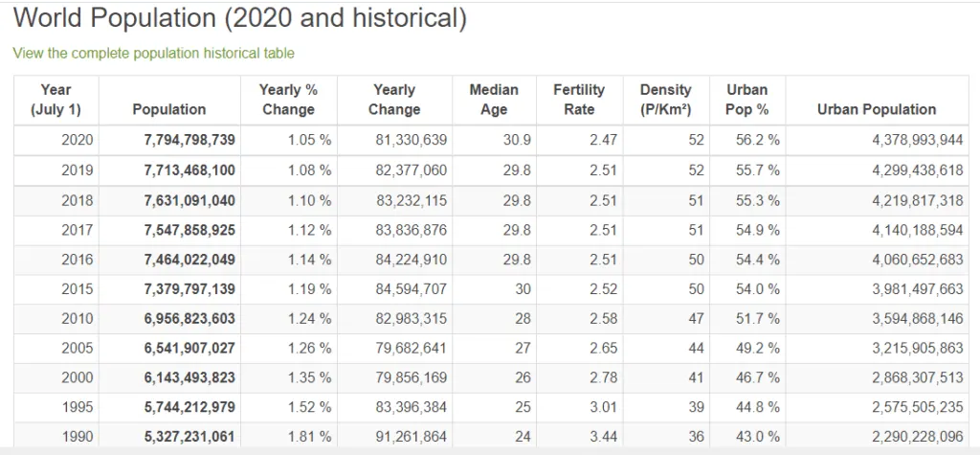Click the Fertility Rate column header

[579, 101]
